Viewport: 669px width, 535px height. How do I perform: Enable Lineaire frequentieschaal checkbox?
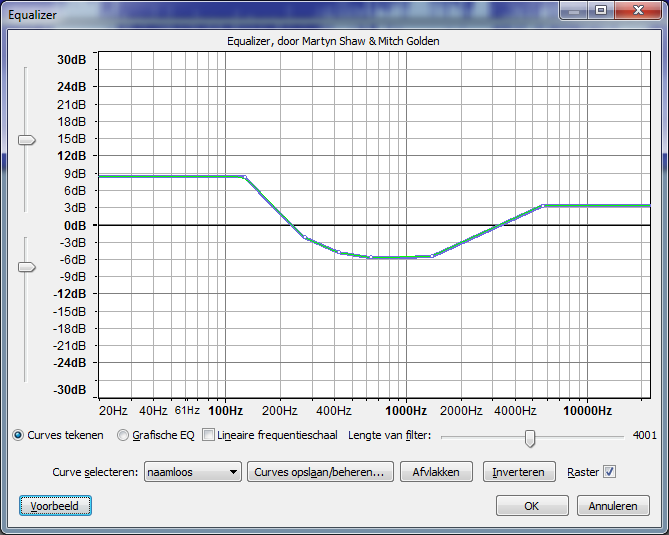click(208, 435)
